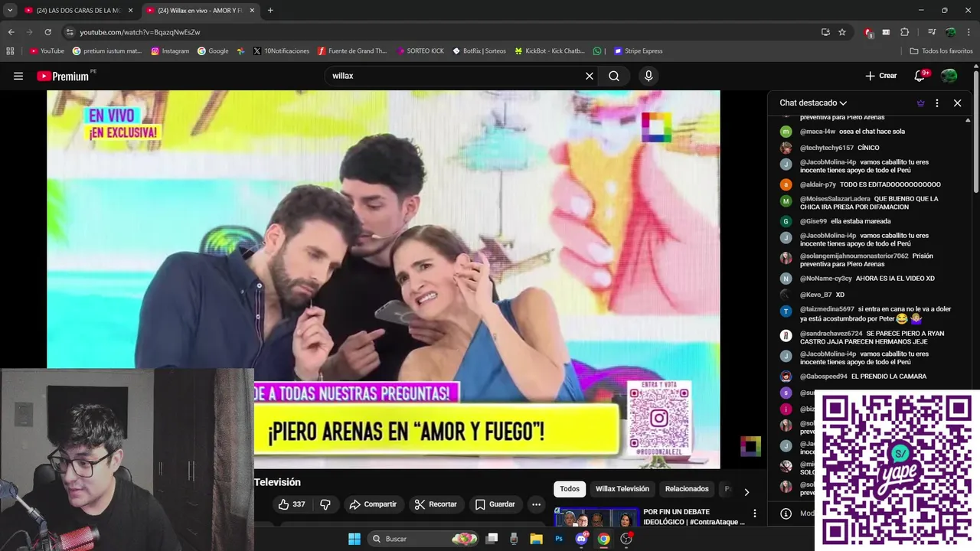Share the video with Compartir

[x=373, y=504]
